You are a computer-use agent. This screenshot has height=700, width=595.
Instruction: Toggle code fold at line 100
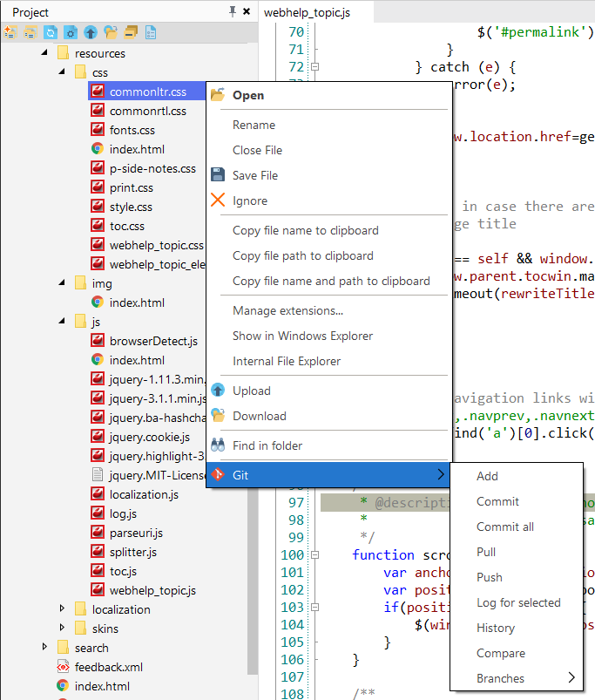(314, 555)
